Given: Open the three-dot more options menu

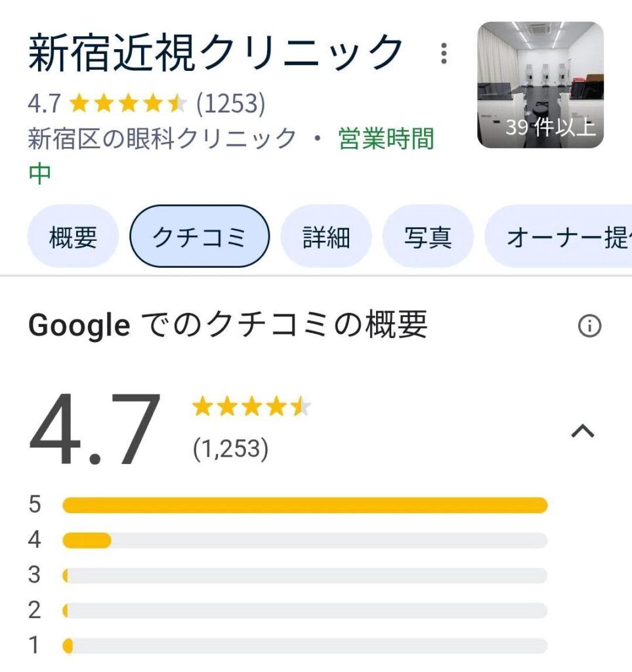Looking at the screenshot, I should point(444,53).
